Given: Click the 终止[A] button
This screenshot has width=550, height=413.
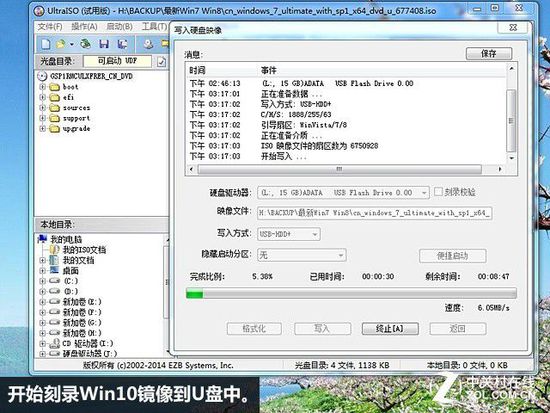Looking at the screenshot, I should (x=390, y=329).
